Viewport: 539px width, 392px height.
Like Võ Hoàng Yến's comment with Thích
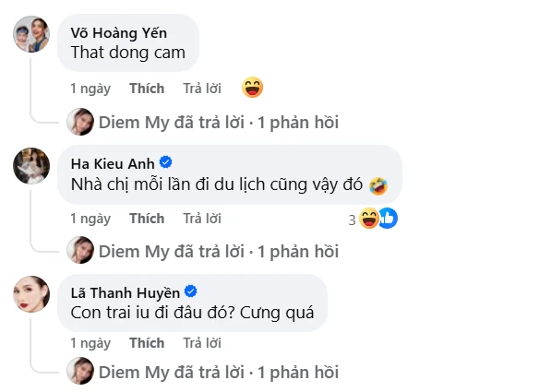pos(147,89)
